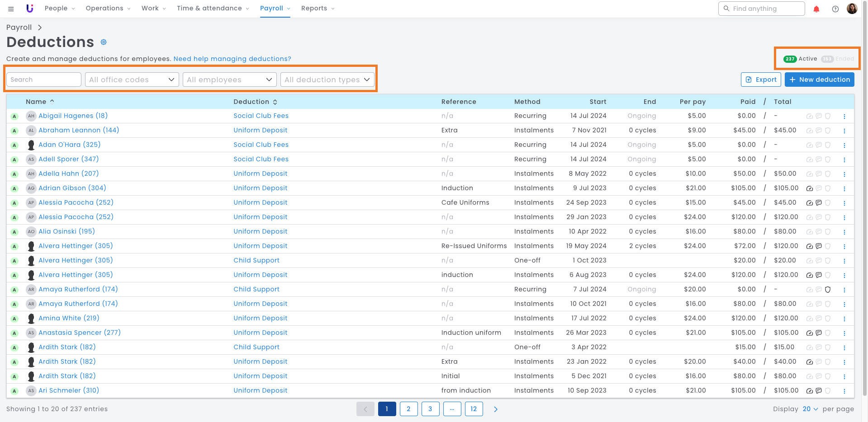This screenshot has height=422, width=868.
Task: Click shield icon on Amaya Rutherford Child Support row
Action: [828, 290]
